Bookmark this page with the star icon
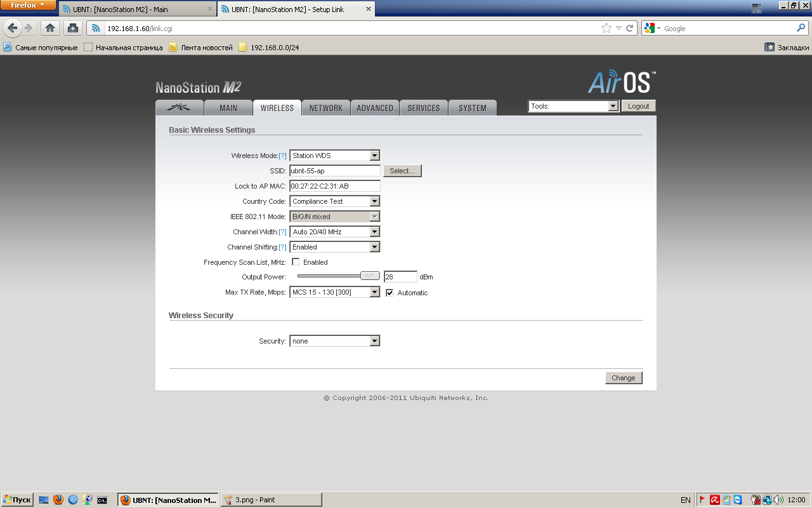The width and height of the screenshot is (812, 508). point(606,28)
